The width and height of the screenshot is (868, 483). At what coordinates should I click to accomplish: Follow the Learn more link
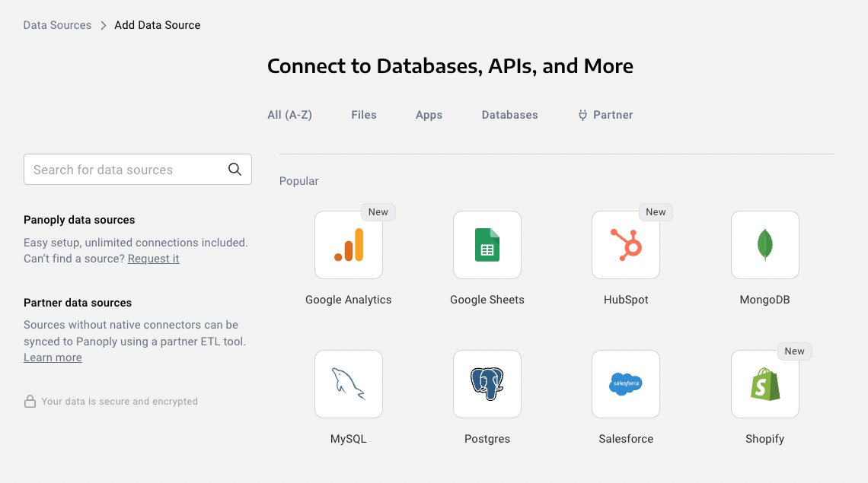pyautogui.click(x=53, y=357)
